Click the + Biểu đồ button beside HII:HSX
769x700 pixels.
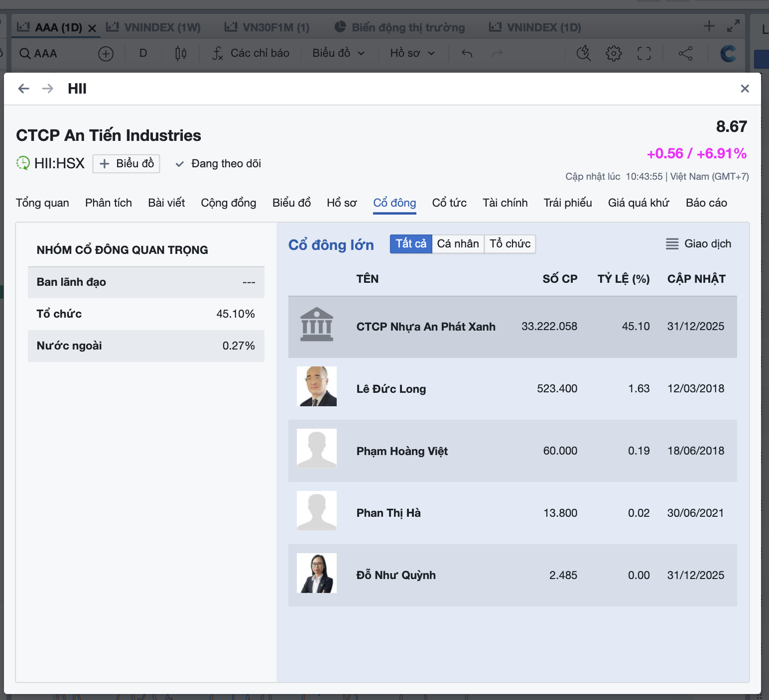pos(126,164)
